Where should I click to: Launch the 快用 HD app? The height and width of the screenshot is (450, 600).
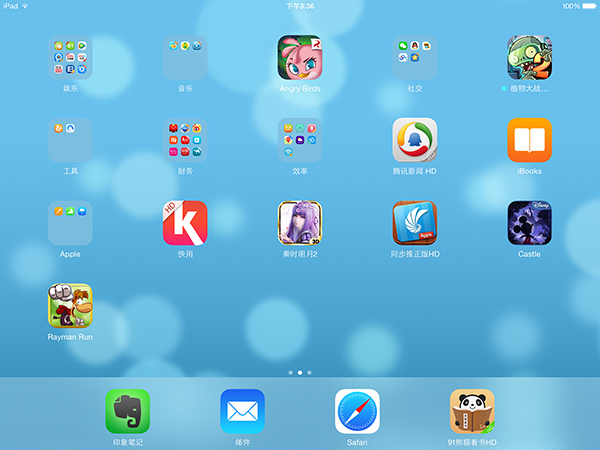click(x=185, y=223)
